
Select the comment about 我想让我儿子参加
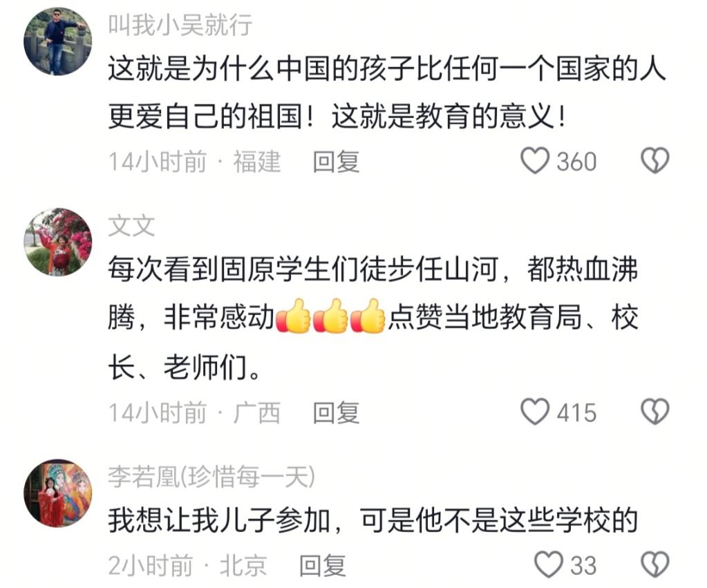click(x=373, y=520)
